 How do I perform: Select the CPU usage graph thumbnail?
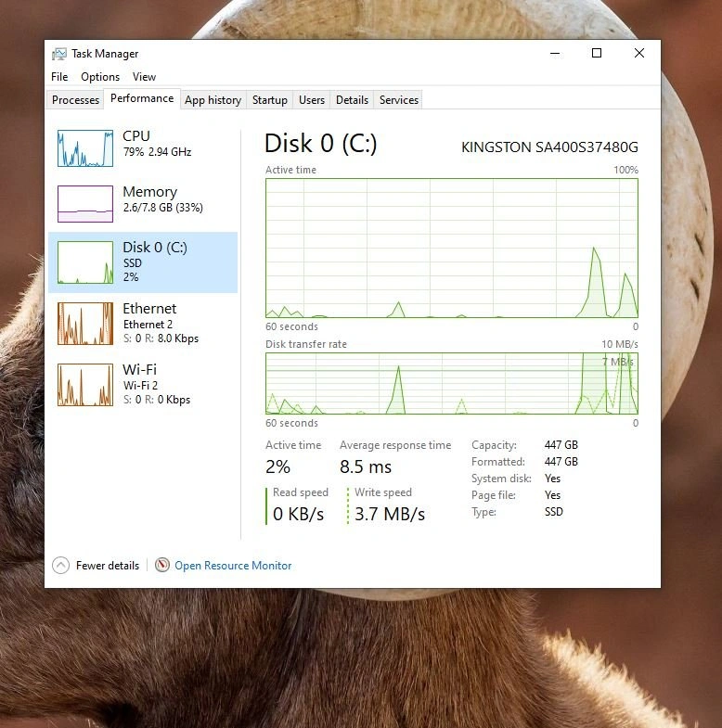click(85, 148)
